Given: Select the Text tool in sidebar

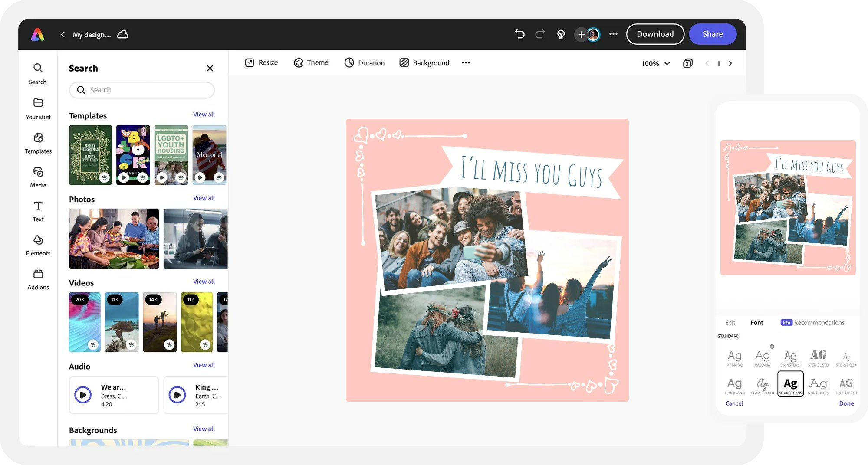Looking at the screenshot, I should tap(38, 211).
